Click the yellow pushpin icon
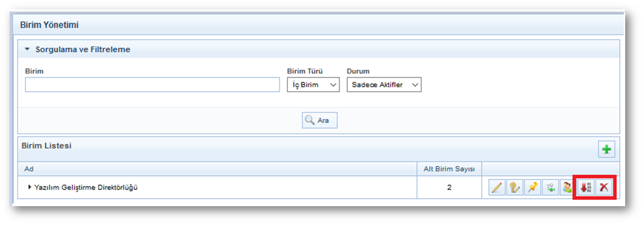 [x=532, y=188]
